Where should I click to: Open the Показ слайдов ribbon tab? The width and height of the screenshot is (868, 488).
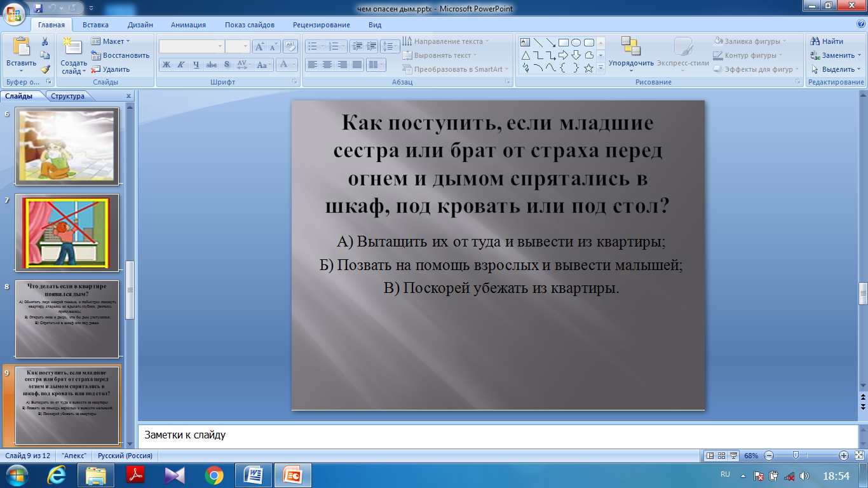tap(250, 25)
